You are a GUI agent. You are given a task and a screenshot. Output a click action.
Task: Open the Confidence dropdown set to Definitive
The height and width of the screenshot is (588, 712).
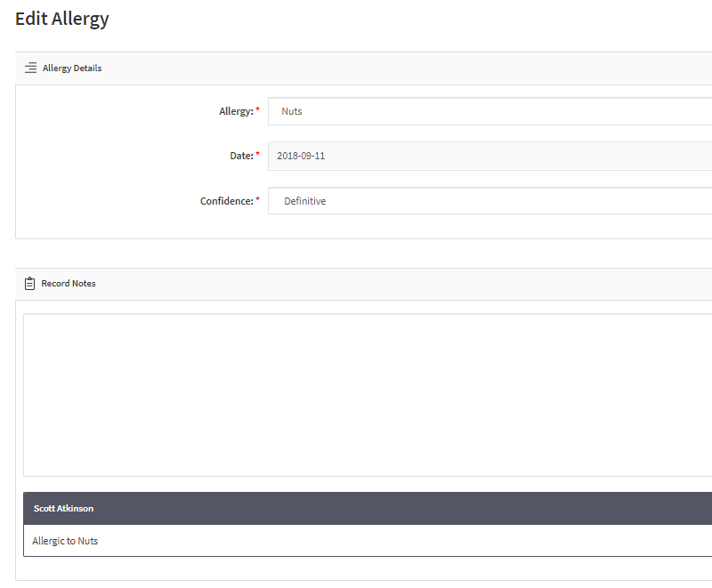(490, 201)
